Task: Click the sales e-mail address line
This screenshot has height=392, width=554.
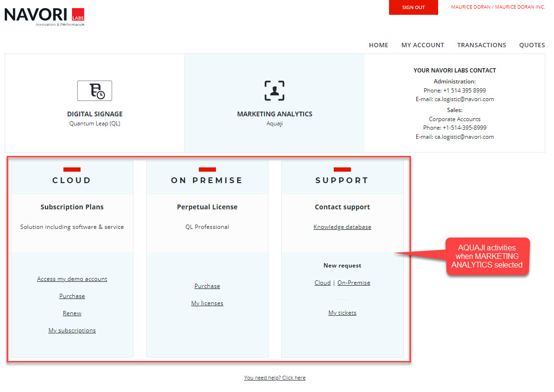Action: tap(455, 137)
